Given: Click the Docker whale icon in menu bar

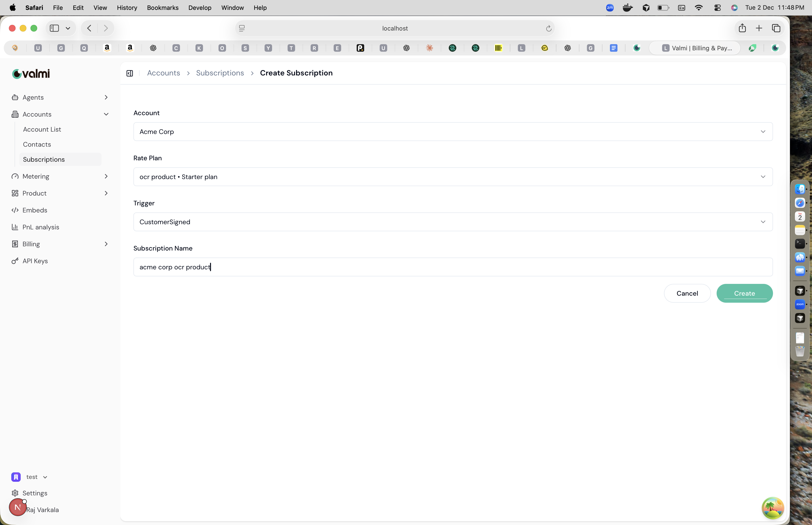Looking at the screenshot, I should [627, 7].
